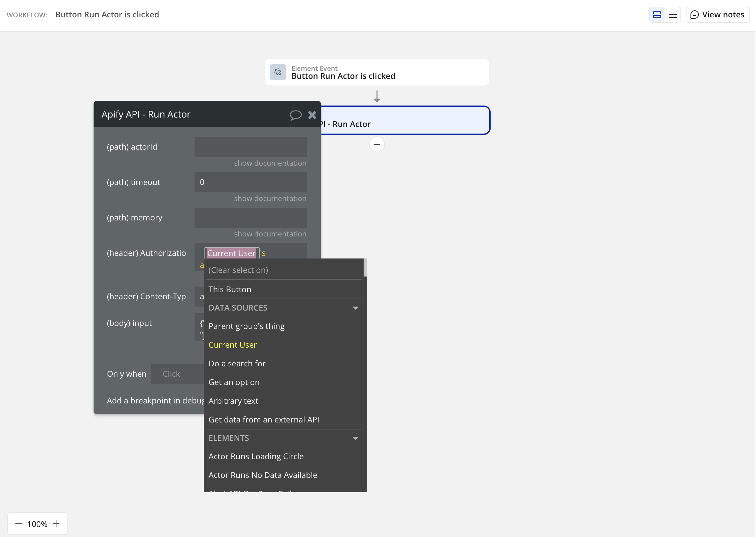Viewport: 756px width, 537px height.
Task: Open View notes
Action: pyautogui.click(x=718, y=15)
